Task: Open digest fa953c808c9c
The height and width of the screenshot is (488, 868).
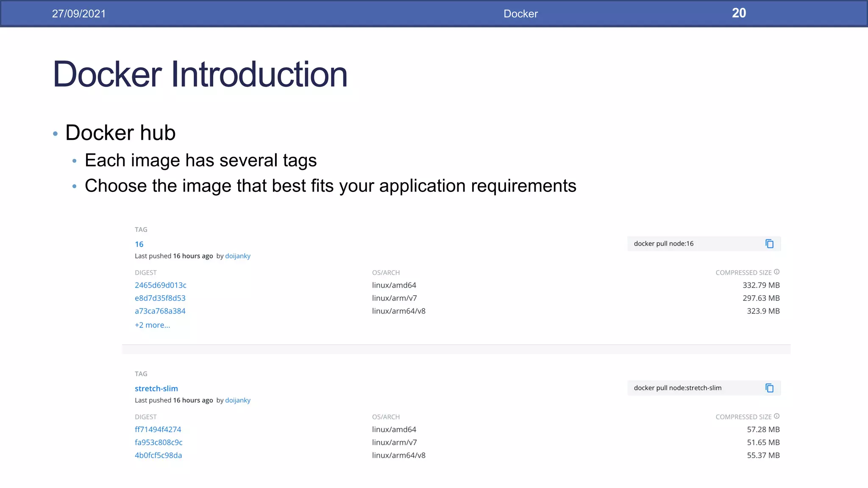Action: pyautogui.click(x=159, y=442)
